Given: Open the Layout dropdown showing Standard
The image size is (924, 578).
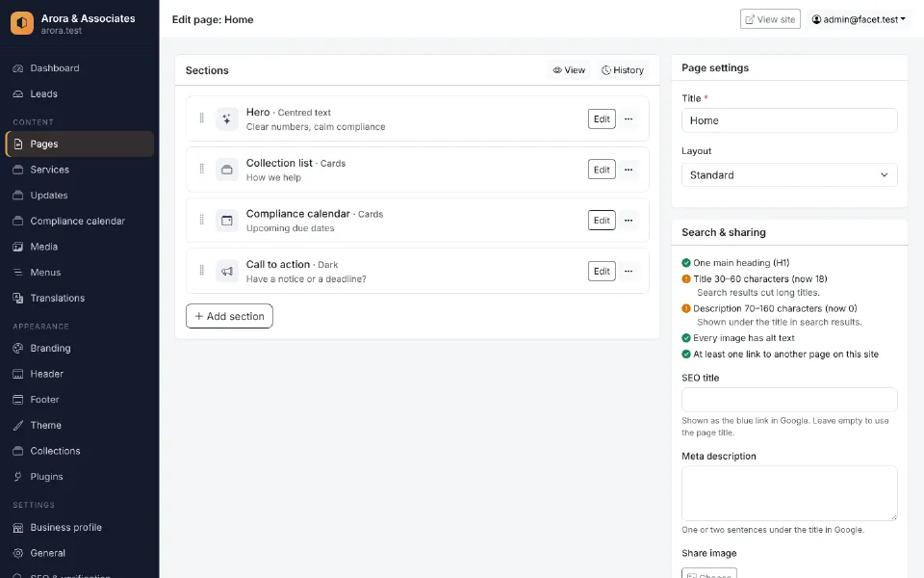Looking at the screenshot, I should tap(789, 175).
